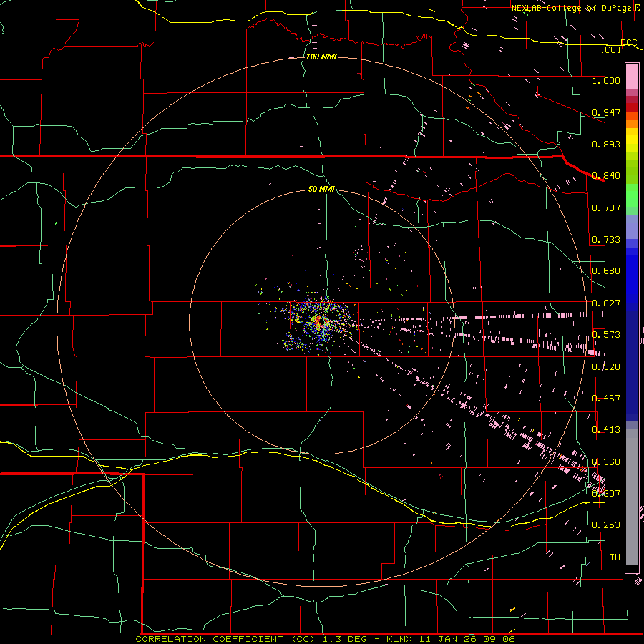The height and width of the screenshot is (644, 644).
Task: Select the 0.680 scale value
Action: (x=606, y=271)
